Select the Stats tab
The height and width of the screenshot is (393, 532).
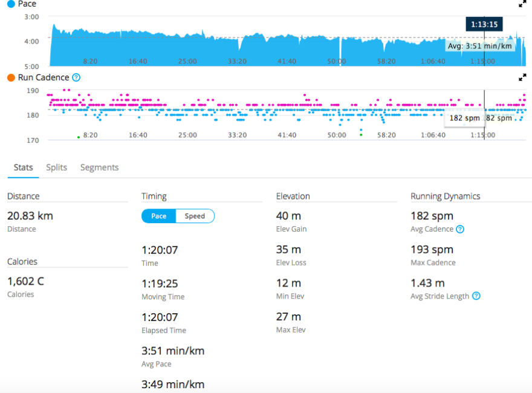[24, 167]
